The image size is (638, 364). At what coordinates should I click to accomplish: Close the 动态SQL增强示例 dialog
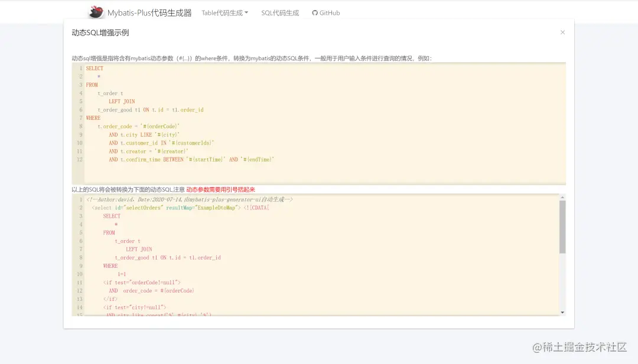[562, 32]
